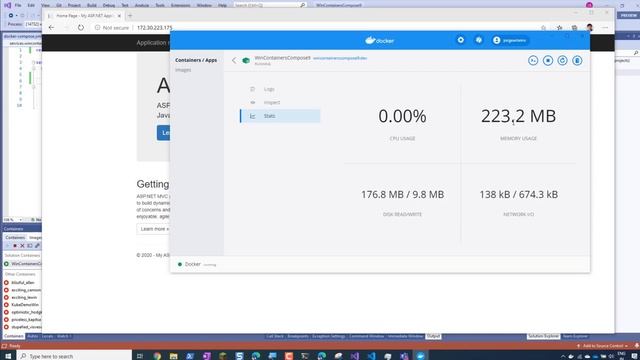Open Docker Desktop settings gear icon
Image resolution: width=640 pixels, height=360 pixels.
[460, 40]
